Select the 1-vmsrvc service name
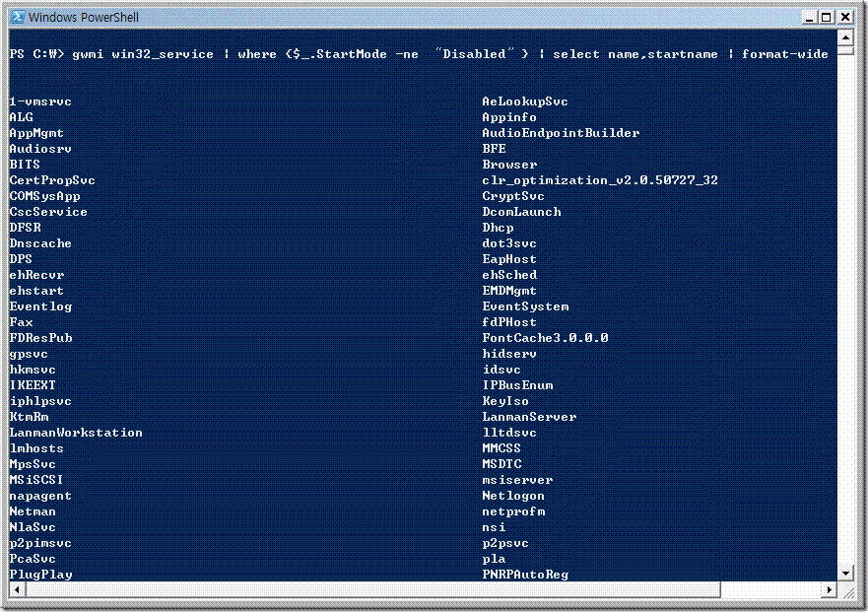 [40, 102]
